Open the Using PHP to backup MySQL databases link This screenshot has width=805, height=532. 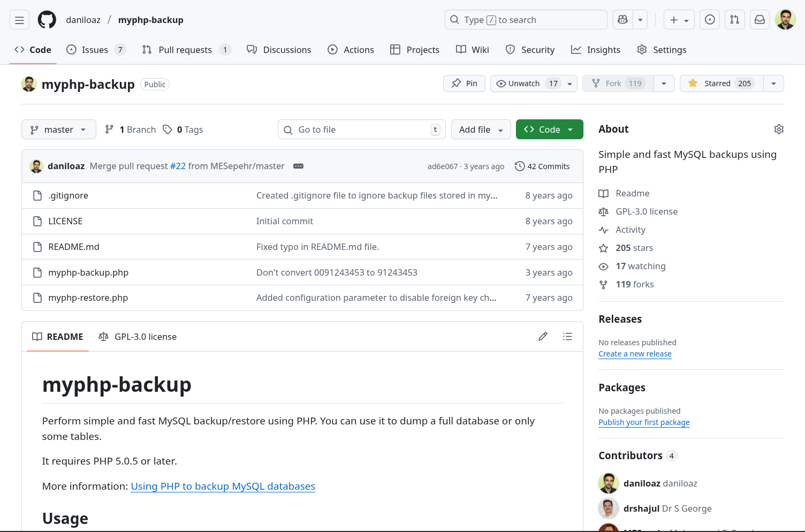[223, 486]
